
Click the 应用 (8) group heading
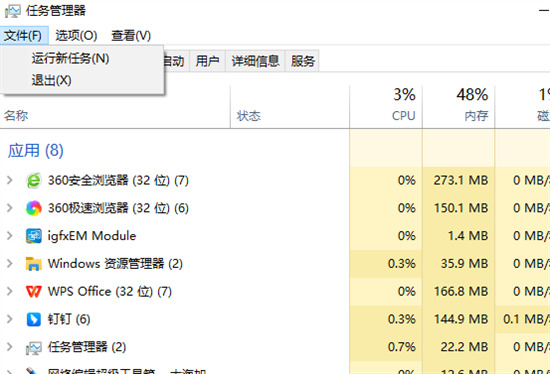tap(35, 151)
